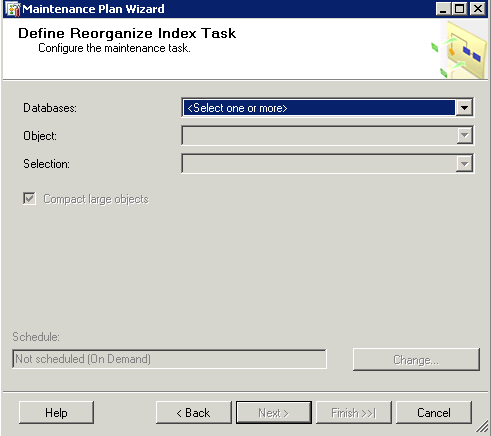Screen dimensions: 491x436
Task: Cancel the wizard
Action: [434, 413]
